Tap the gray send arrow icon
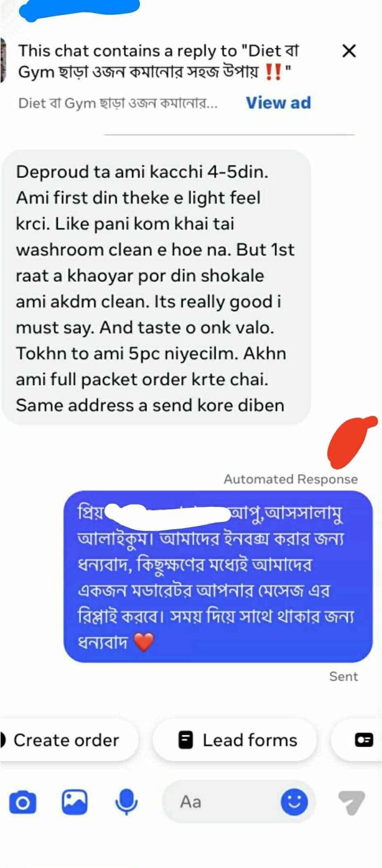This screenshot has width=382, height=868. (x=352, y=802)
